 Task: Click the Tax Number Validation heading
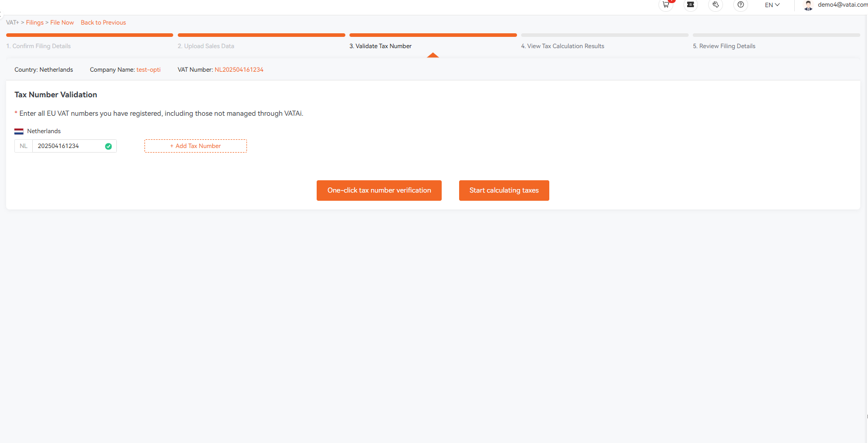click(56, 95)
